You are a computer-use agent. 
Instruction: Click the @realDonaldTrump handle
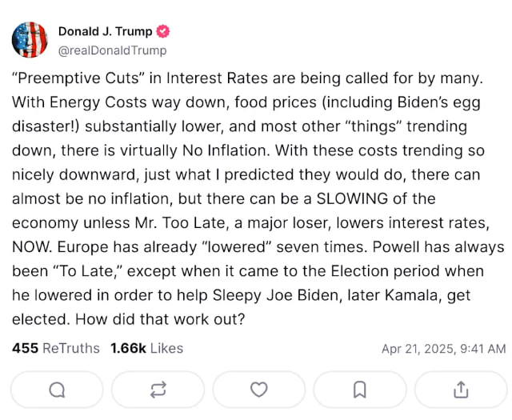pos(112,50)
